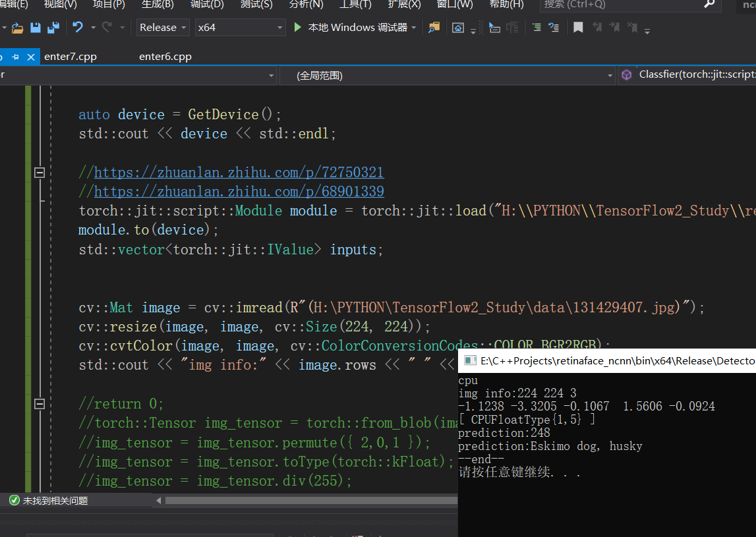756x537 pixels.
Task: Open the Release configuration dropdown
Action: [x=162, y=27]
